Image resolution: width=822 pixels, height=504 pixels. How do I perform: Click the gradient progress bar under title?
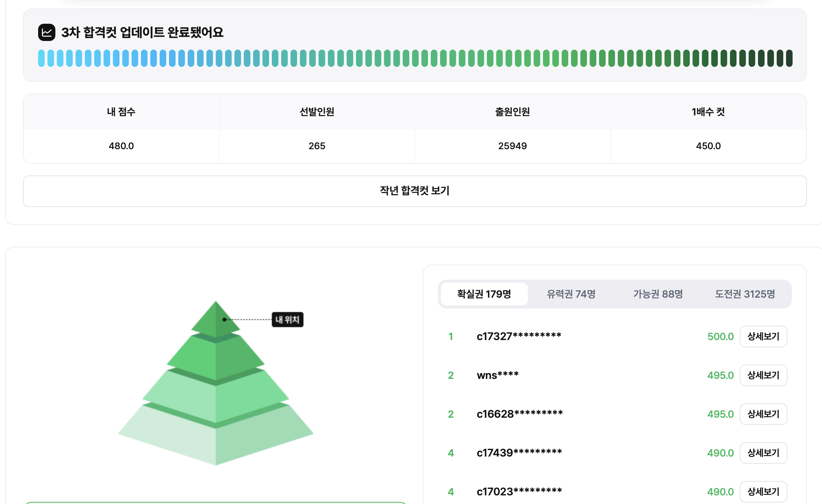(415, 58)
